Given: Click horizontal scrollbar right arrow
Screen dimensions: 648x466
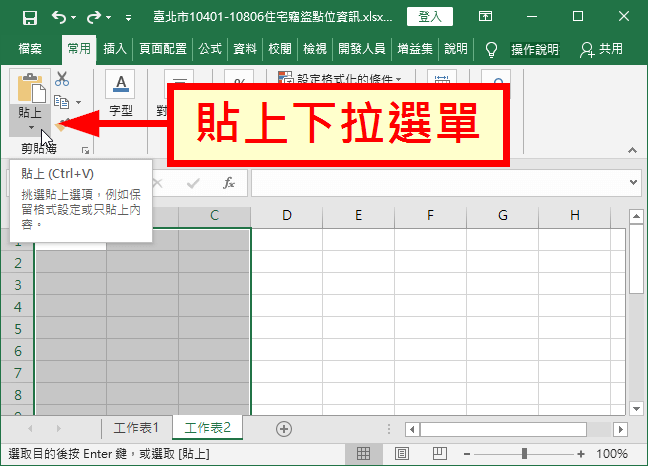Looking at the screenshot, I should [620, 430].
